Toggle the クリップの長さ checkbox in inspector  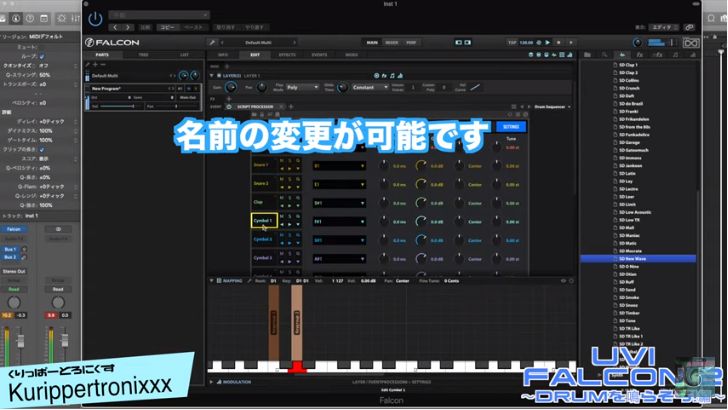point(42,150)
